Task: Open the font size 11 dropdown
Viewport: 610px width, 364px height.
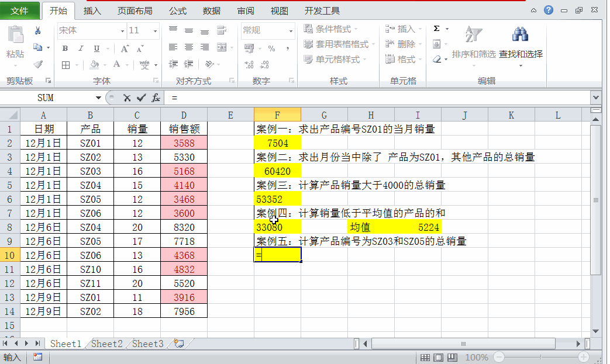Action: click(155, 31)
